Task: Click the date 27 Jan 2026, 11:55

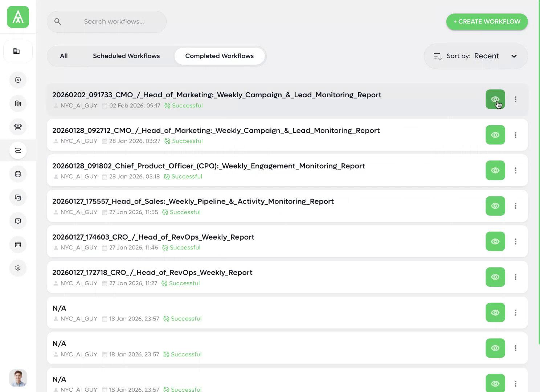Action: 134,212
